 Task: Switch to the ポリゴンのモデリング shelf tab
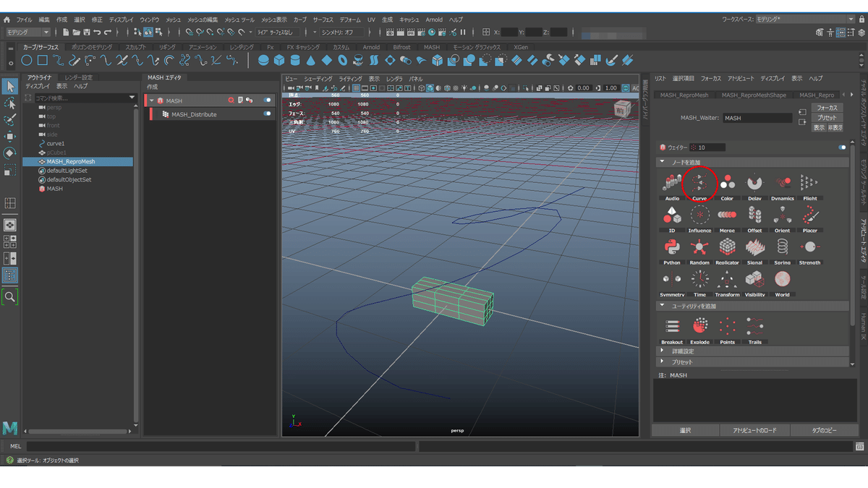[x=92, y=47]
